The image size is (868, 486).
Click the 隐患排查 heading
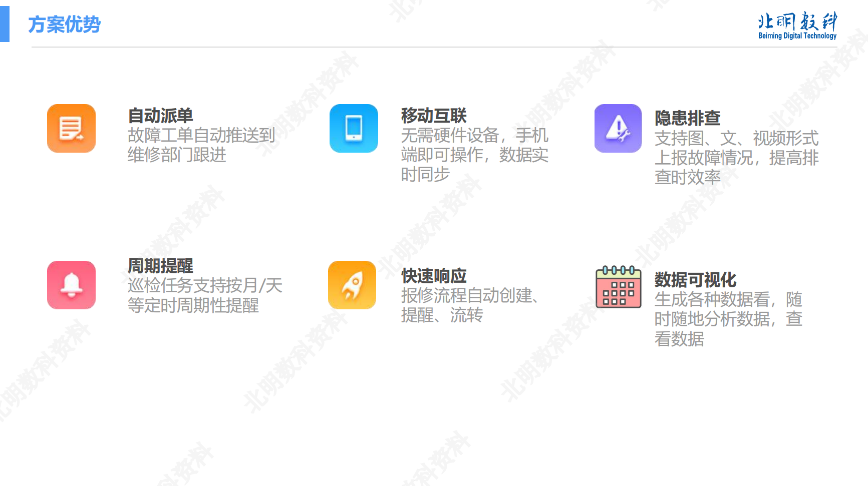click(x=687, y=118)
